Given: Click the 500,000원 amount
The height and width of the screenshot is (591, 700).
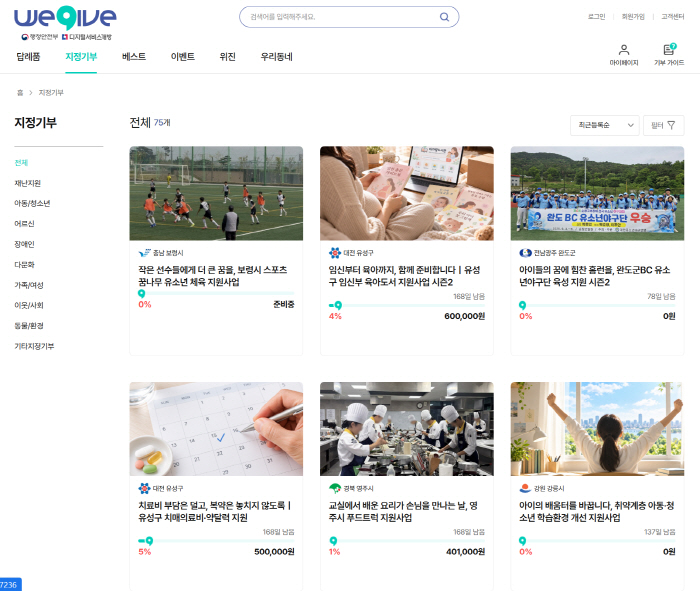Looking at the screenshot, I should tap(274, 552).
